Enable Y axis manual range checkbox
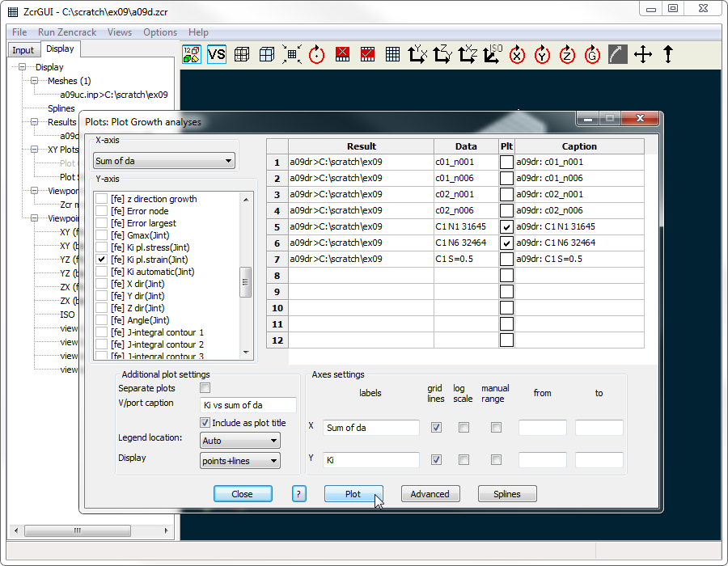The width and height of the screenshot is (728, 566). coord(496,460)
